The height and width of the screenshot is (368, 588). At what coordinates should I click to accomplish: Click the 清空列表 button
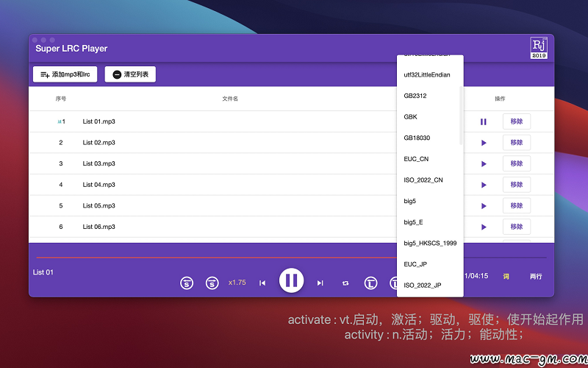pos(130,74)
